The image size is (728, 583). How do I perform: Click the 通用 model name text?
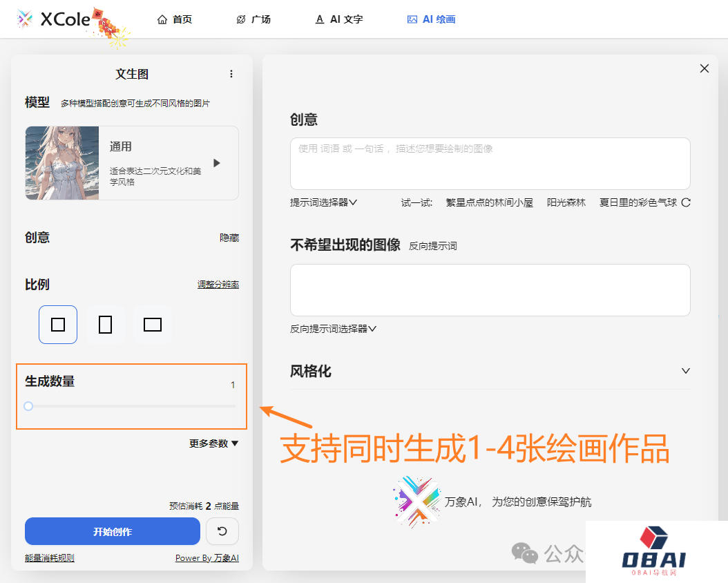click(x=121, y=146)
